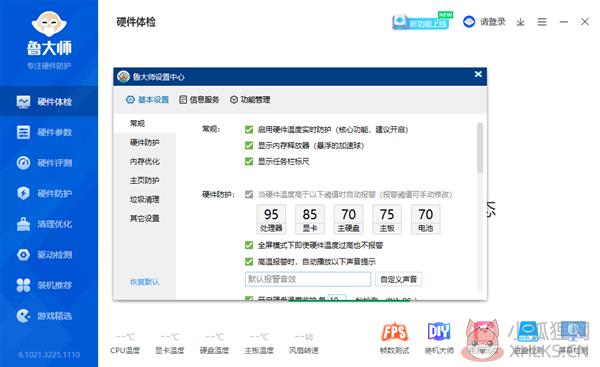
Task: Click the settings dialog vertical scrollbar
Action: (480, 148)
